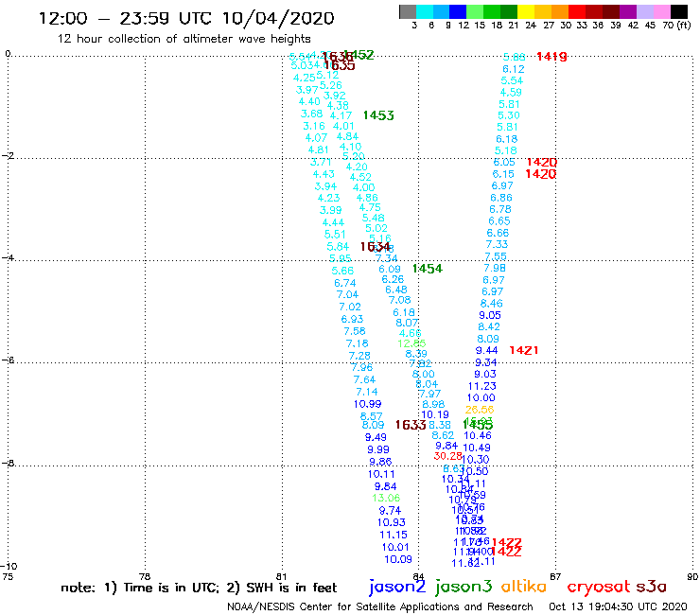700x615 pixels.
Task: Click the 6.74 wave height value
Action: (345, 283)
